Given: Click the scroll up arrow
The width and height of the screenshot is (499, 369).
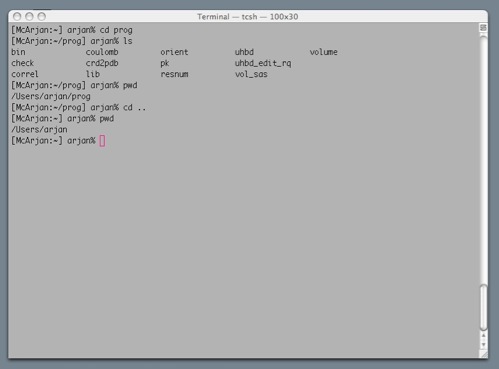Looking at the screenshot, I should tap(483, 335).
